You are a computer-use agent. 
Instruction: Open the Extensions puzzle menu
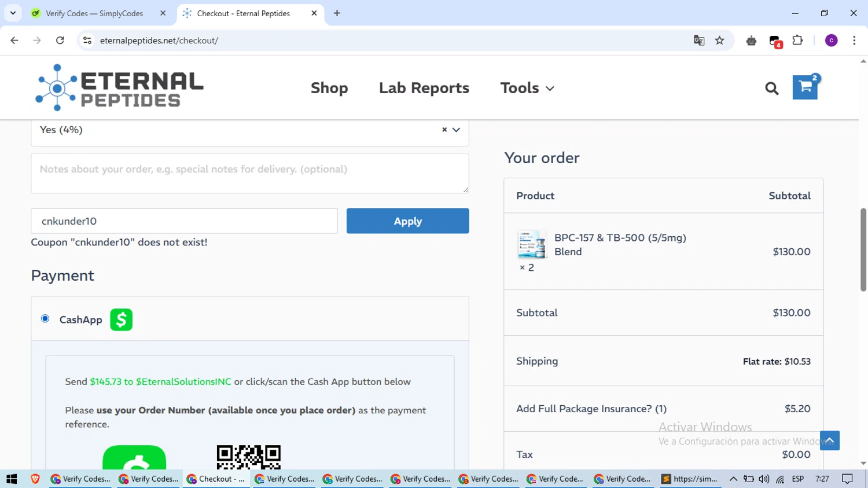point(797,41)
